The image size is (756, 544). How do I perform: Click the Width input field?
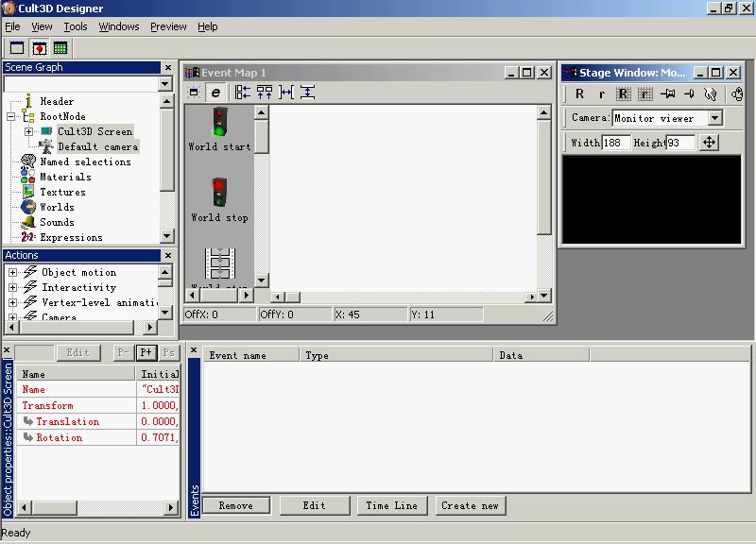pos(616,143)
